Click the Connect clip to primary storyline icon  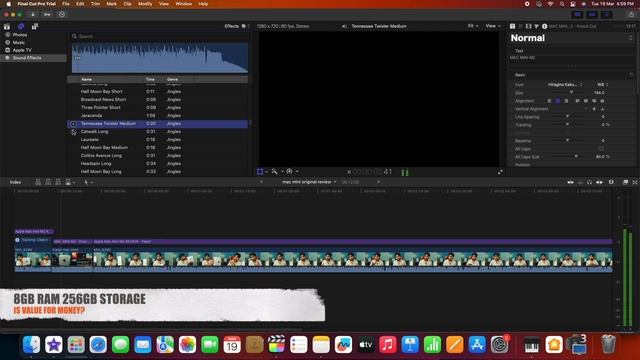[38, 182]
